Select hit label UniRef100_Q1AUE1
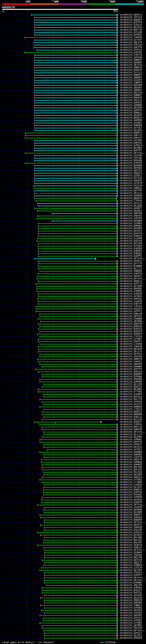146x644 pixels. pos(131,211)
